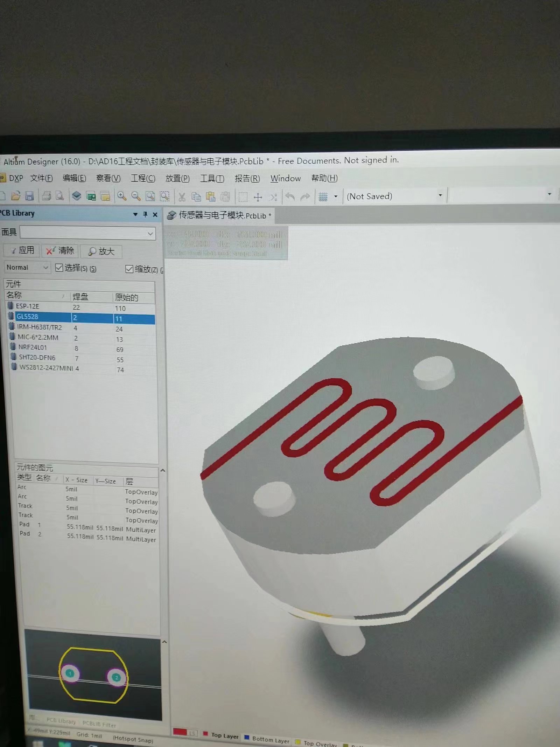Screen dimensions: 560x747
Task: Click the Zoom In magnifier icon
Action: click(122, 196)
